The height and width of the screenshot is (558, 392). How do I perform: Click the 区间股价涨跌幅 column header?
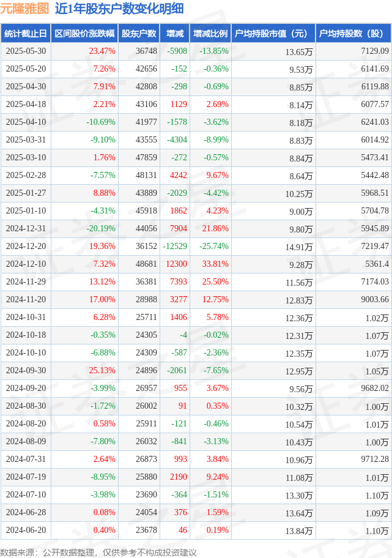[84, 34]
